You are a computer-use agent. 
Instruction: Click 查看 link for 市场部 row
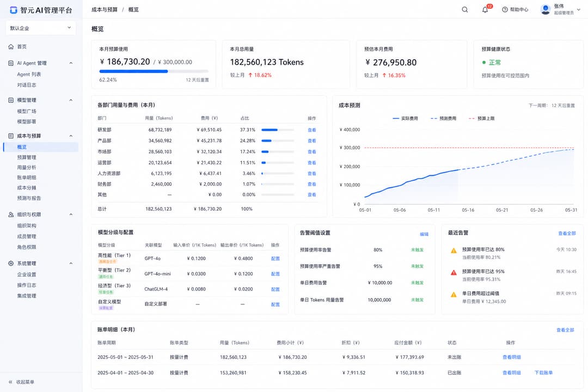(x=311, y=151)
